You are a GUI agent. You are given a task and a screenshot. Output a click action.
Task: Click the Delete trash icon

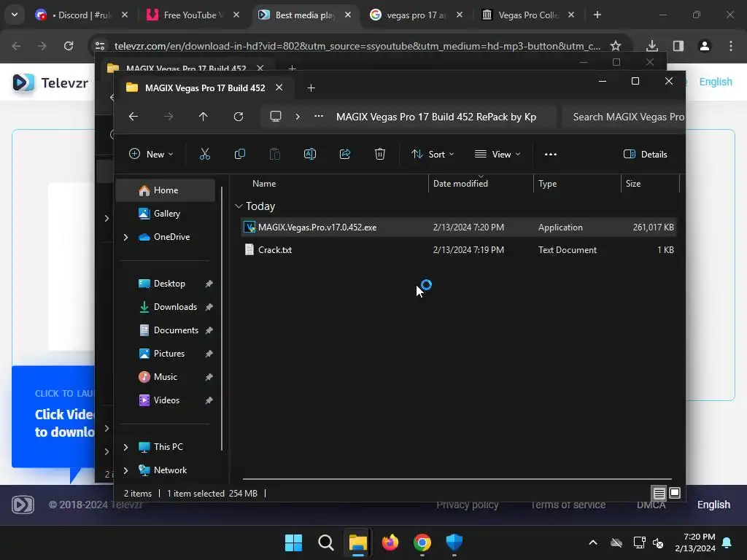coord(379,154)
